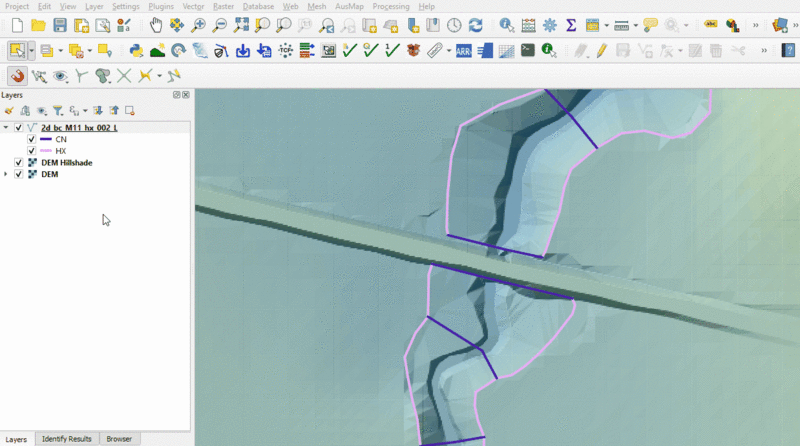Toggle the snapping magnet icon
Screen dimensions: 800x446
(17, 75)
